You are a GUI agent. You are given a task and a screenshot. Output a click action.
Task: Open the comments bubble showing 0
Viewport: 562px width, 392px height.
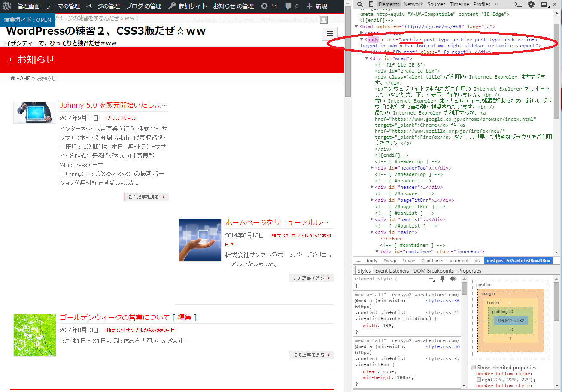(x=292, y=6)
